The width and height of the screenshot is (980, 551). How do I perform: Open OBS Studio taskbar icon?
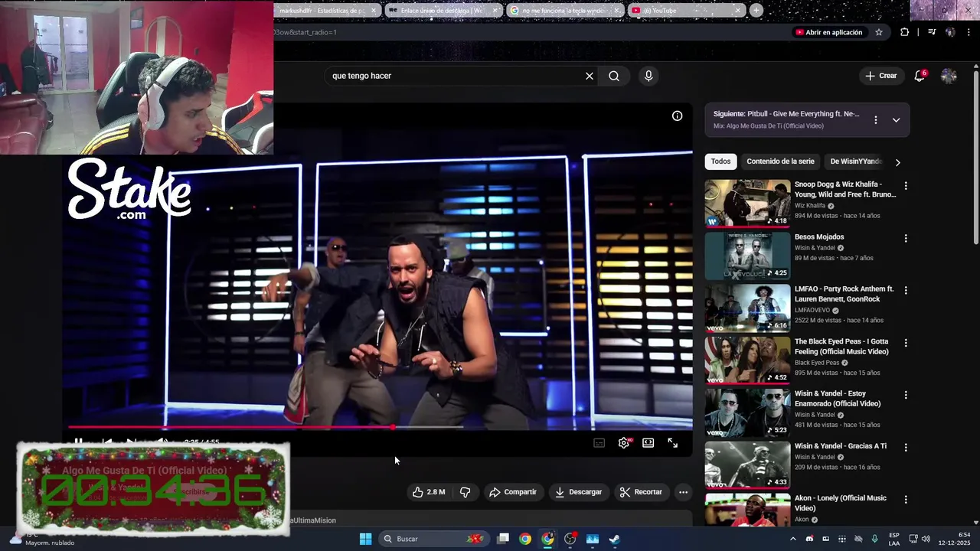coord(570,539)
